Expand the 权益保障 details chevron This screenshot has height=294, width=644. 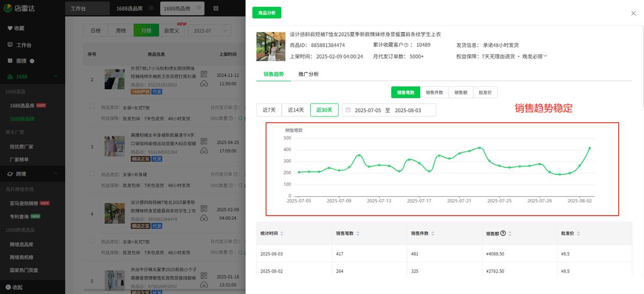pyautogui.click(x=545, y=56)
